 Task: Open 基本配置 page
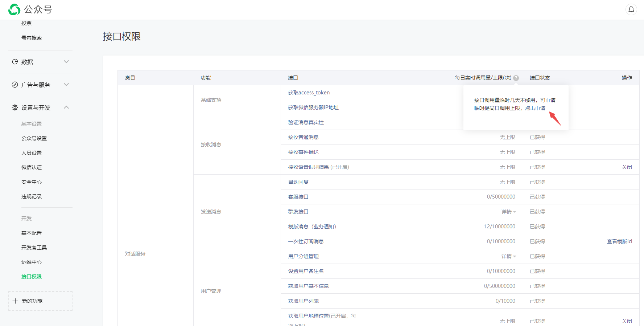(32, 233)
